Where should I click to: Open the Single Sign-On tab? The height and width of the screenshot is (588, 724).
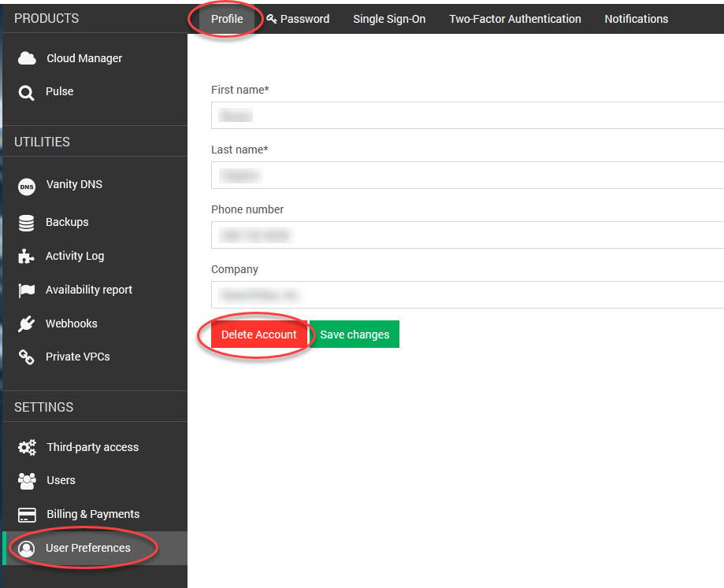point(389,19)
